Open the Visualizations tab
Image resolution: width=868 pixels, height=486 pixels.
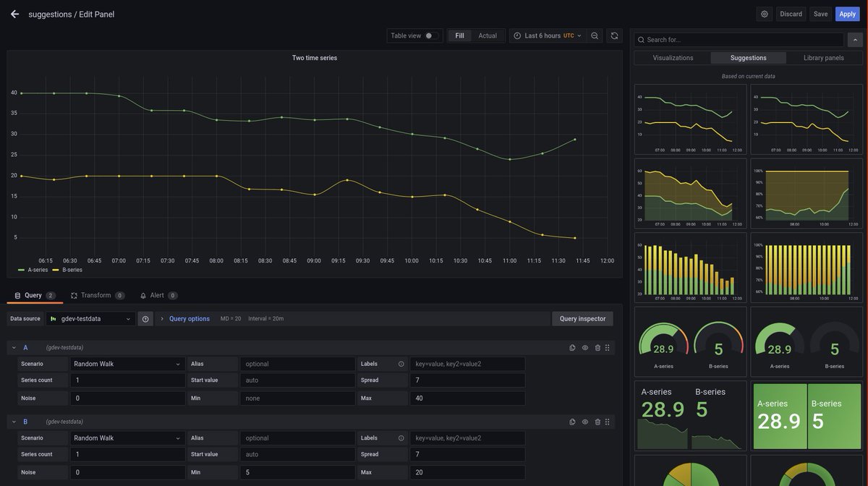tap(673, 58)
